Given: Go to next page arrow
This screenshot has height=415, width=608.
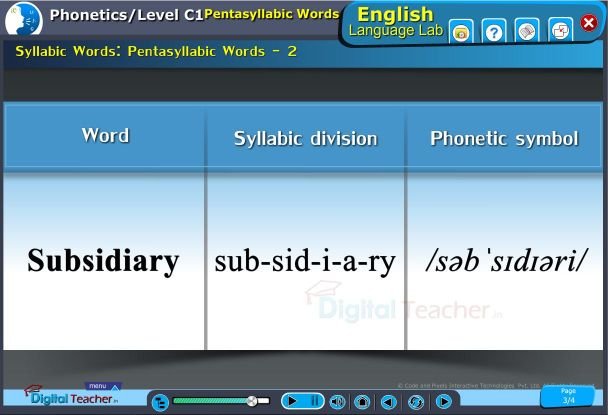Looking at the screenshot, I should click(444, 402).
